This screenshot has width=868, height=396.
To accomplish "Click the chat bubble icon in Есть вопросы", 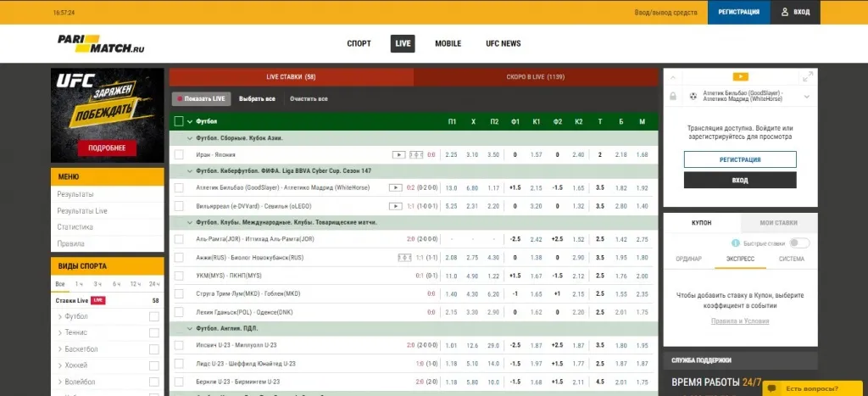I will click(x=773, y=388).
